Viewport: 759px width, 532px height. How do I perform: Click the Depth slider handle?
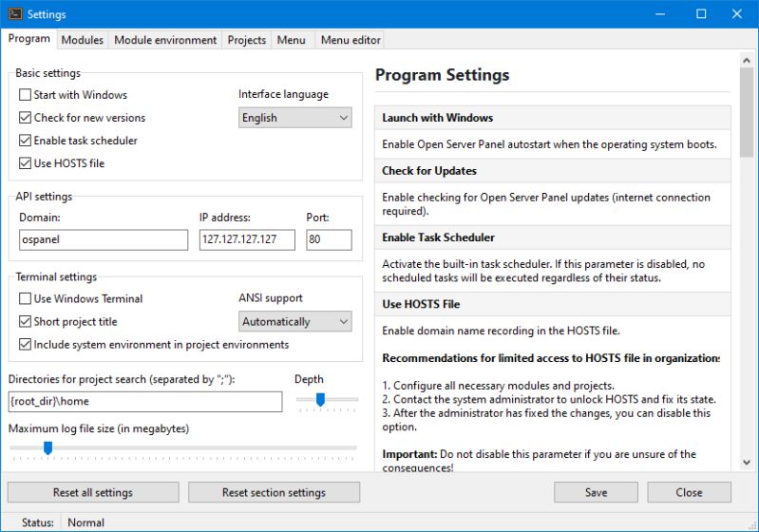coord(320,399)
